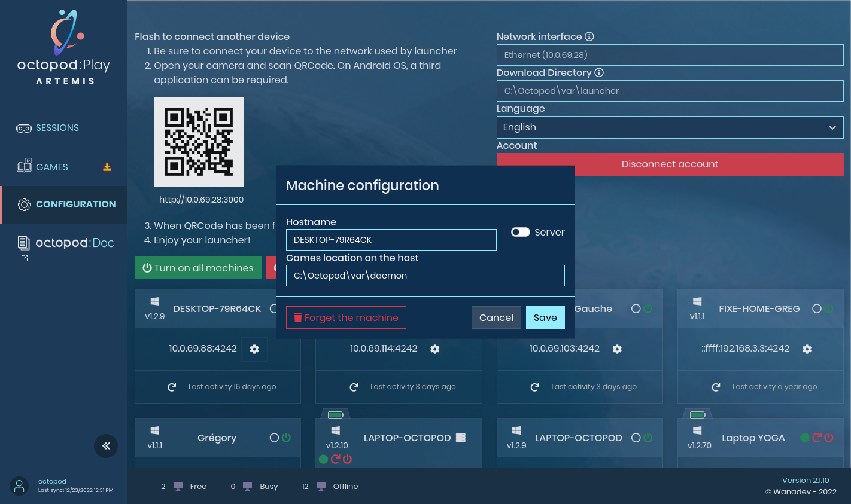Click red restart icon on LAPTOP-OCTOPOD v1.2.10
851x504 pixels.
coord(335,459)
